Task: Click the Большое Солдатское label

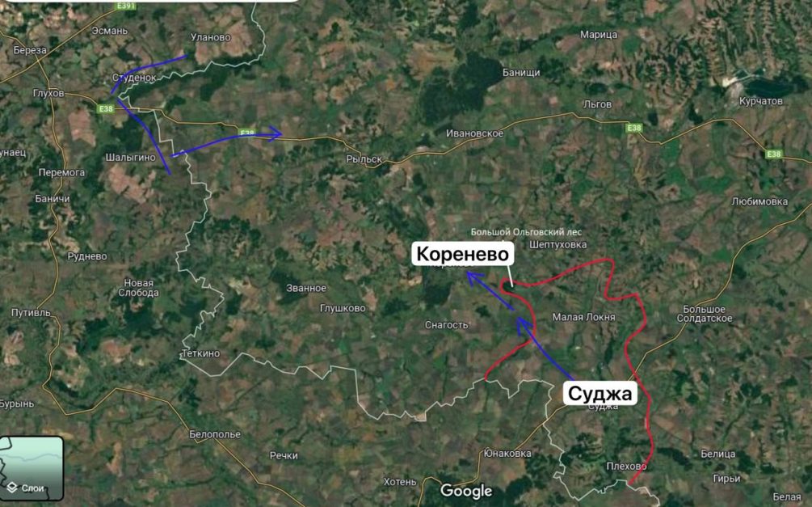Action: (x=705, y=315)
